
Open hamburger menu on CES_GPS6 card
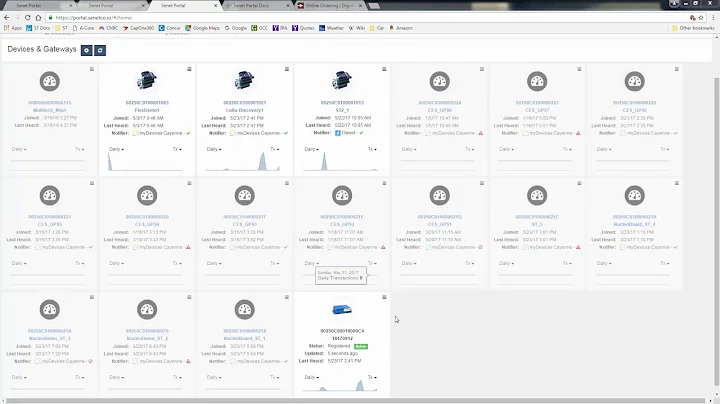677,69
